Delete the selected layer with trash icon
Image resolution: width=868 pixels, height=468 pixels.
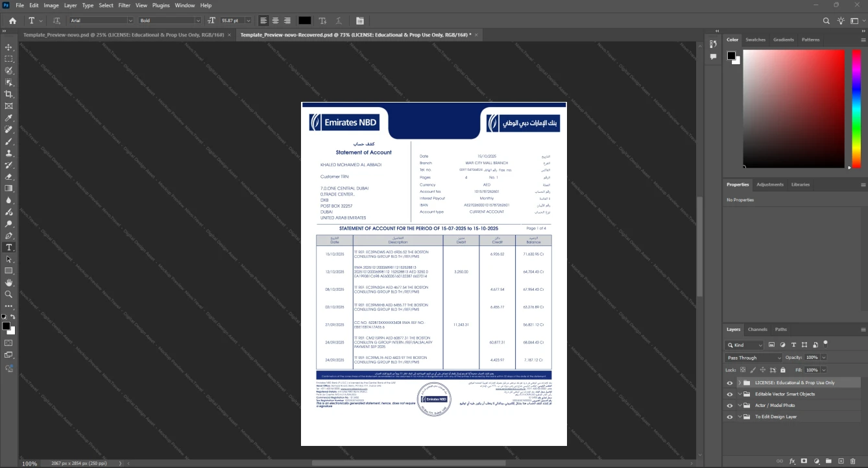(853, 462)
